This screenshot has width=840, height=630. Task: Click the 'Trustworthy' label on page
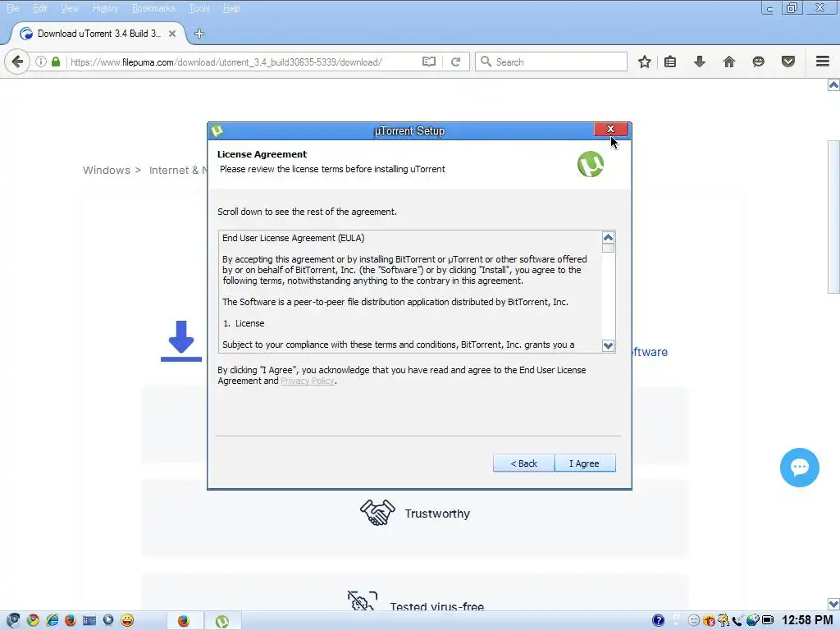pos(437,514)
